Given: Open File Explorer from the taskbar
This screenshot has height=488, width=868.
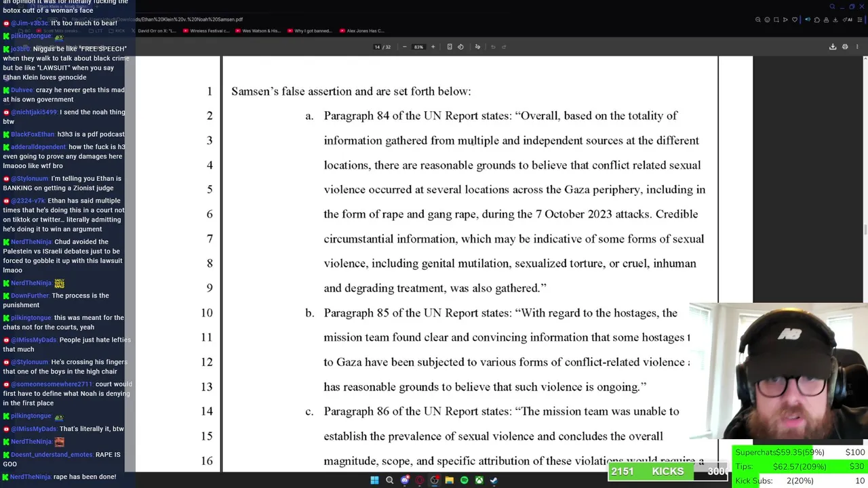Looking at the screenshot, I should pos(449,481).
